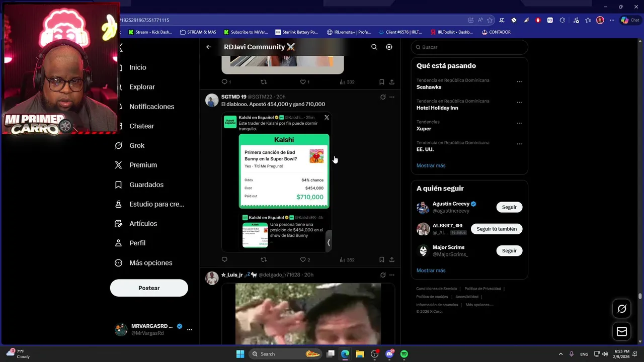Open the floating messages envelope button

[x=622, y=331]
